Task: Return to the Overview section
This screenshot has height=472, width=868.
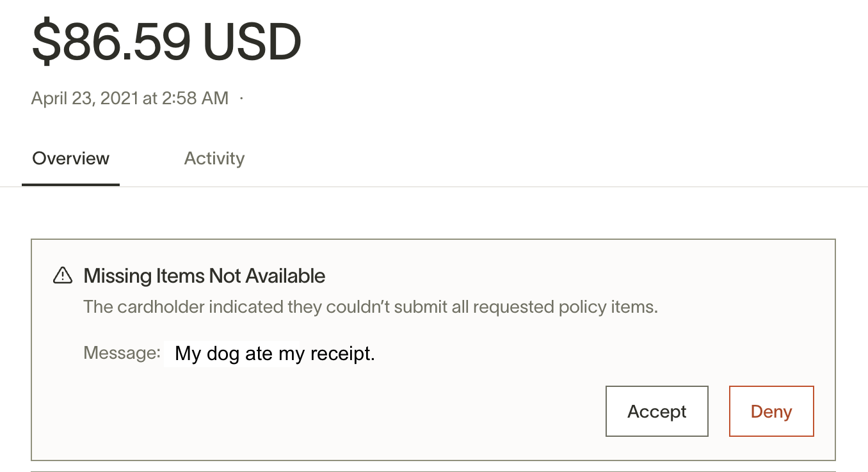Action: (70, 158)
